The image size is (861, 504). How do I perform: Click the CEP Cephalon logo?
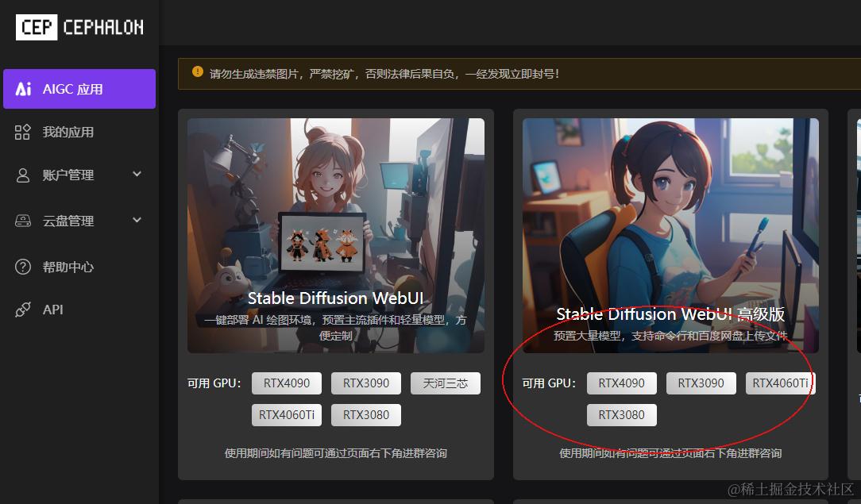[79, 27]
